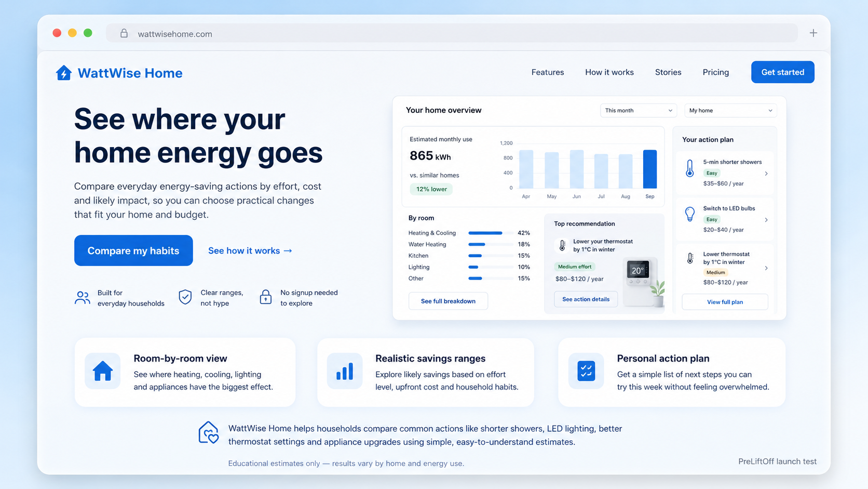Click the See action details button
The width and height of the screenshot is (868, 489).
click(586, 299)
